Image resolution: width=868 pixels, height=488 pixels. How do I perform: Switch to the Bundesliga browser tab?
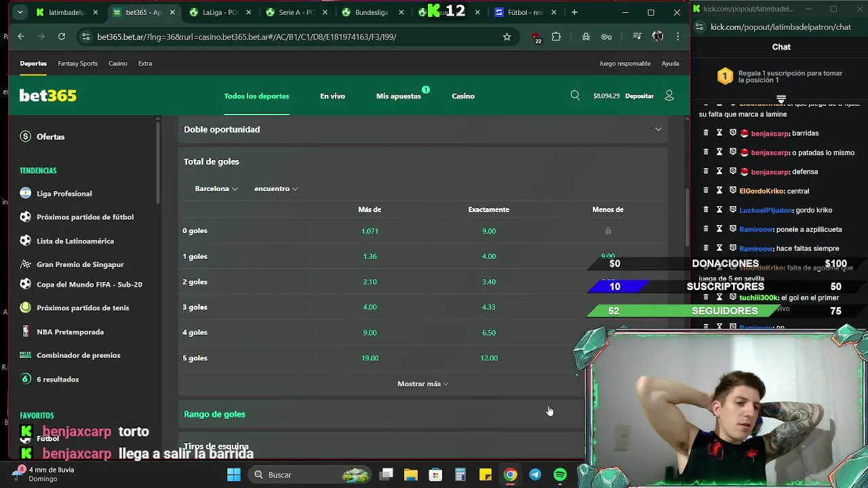371,12
